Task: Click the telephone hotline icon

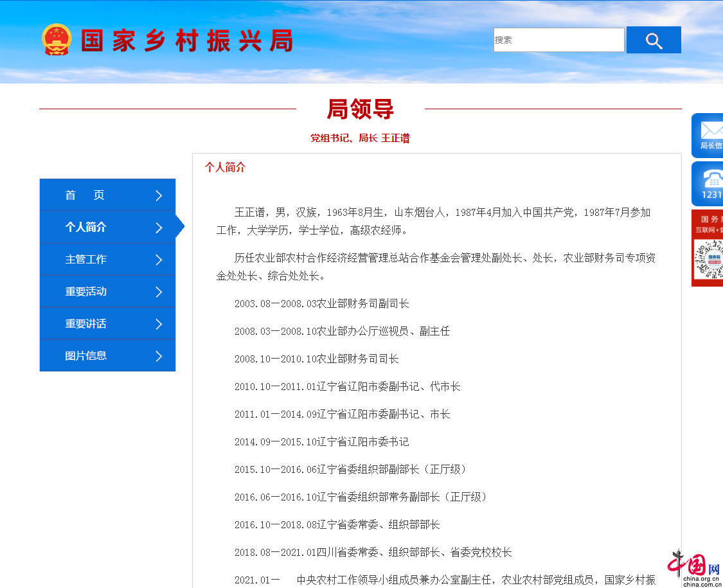Action: coord(710,184)
